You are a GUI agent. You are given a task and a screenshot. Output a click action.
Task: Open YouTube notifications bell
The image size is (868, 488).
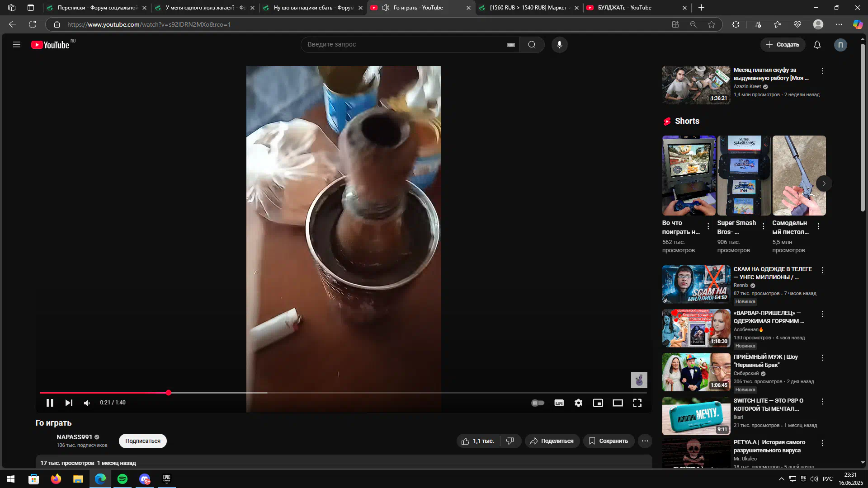[817, 45]
